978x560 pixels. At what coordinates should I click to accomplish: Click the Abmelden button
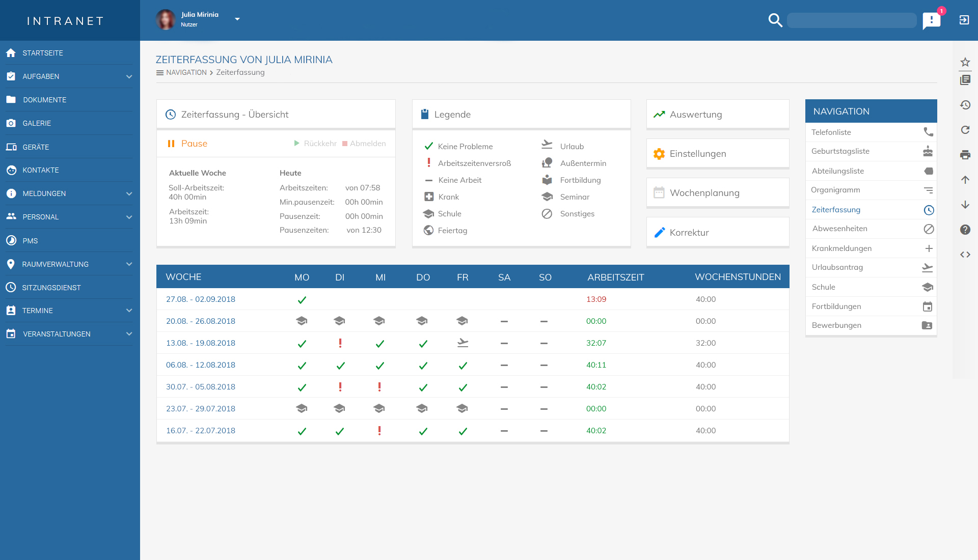(364, 144)
